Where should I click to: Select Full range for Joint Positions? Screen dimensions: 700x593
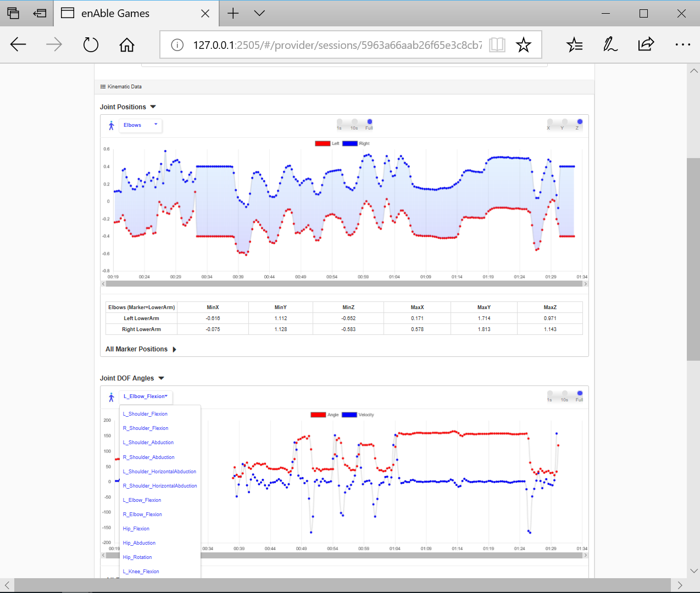370,122
